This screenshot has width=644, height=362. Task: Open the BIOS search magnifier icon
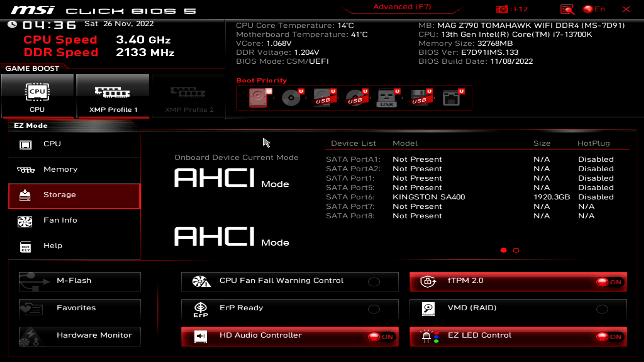(567, 9)
